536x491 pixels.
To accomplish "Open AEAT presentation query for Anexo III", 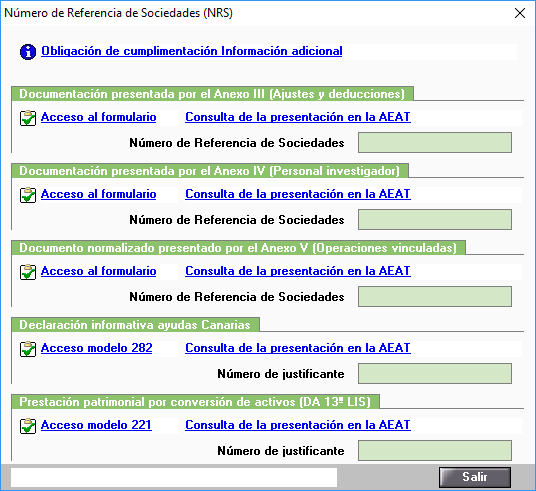I will tap(298, 117).
